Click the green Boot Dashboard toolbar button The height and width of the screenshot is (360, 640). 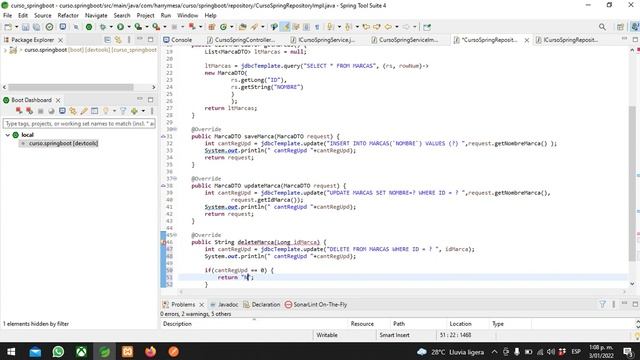coord(89,27)
